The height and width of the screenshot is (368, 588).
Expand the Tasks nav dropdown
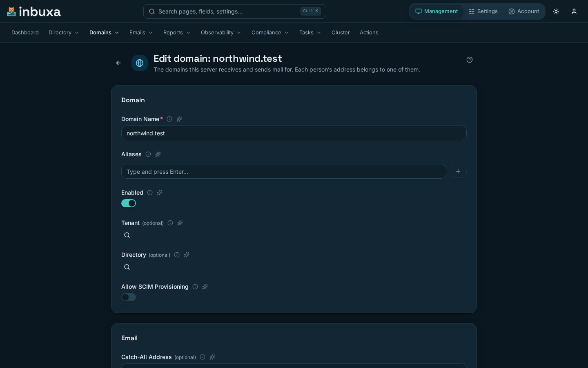(x=310, y=33)
